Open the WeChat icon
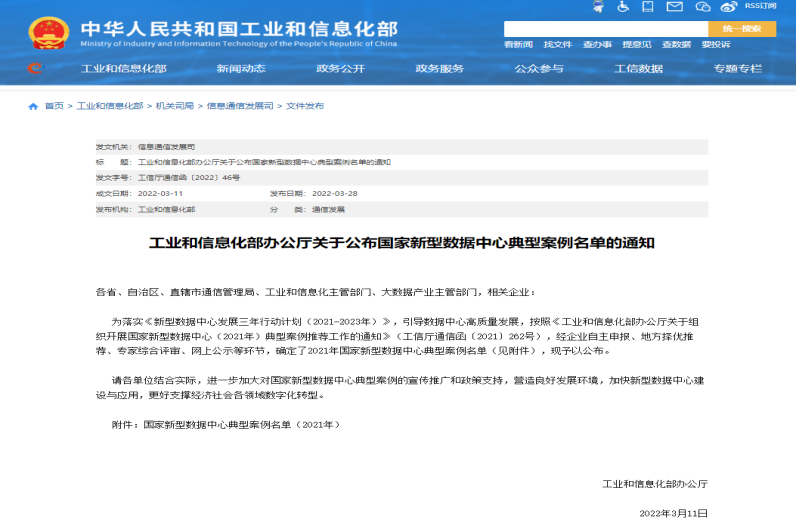This screenshot has width=797, height=526. click(x=702, y=7)
